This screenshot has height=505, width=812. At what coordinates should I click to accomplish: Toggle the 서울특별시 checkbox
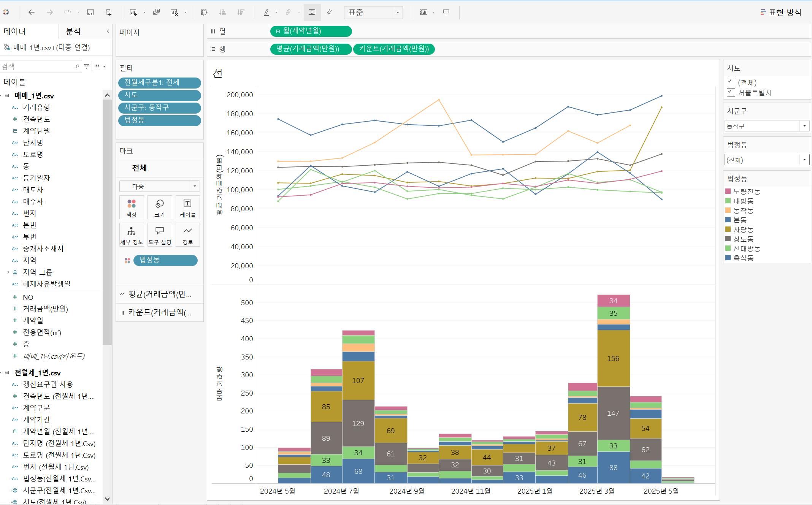click(731, 92)
